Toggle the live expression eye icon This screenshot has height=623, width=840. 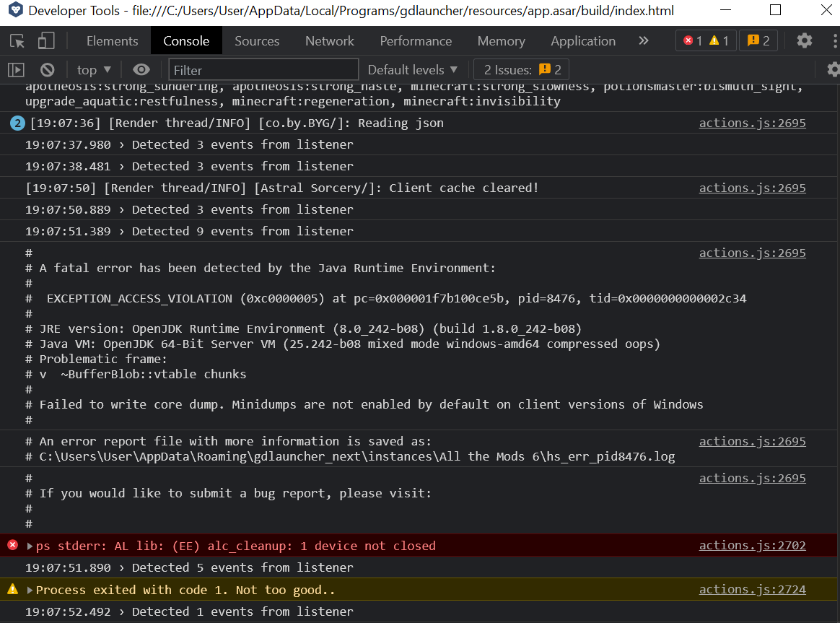pos(141,69)
